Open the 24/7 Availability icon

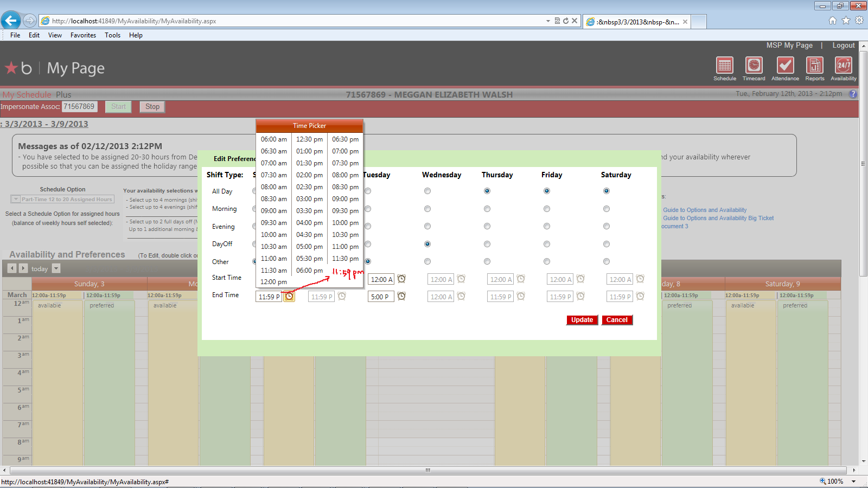coord(844,66)
